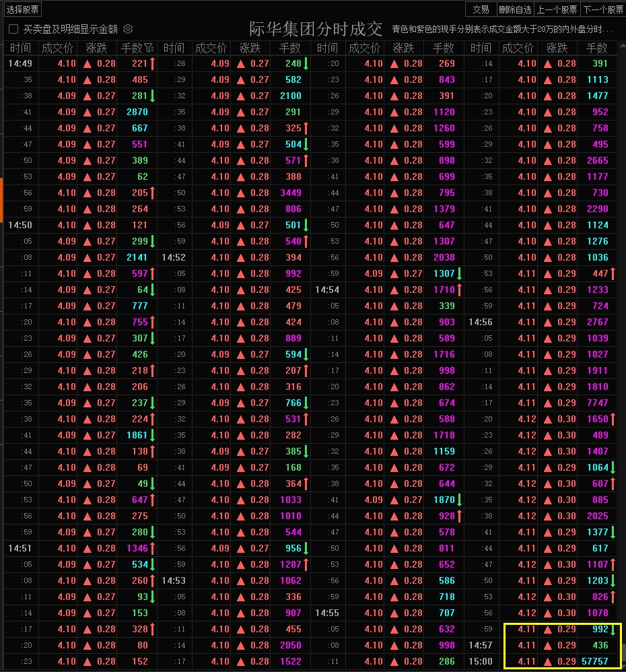Click the 1120 volume cell
The image size is (626, 672).
[x=444, y=112]
